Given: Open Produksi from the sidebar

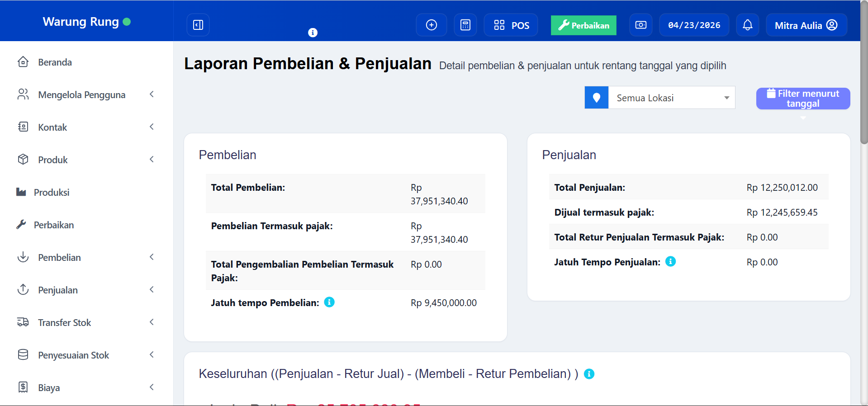Looking at the screenshot, I should (x=52, y=192).
